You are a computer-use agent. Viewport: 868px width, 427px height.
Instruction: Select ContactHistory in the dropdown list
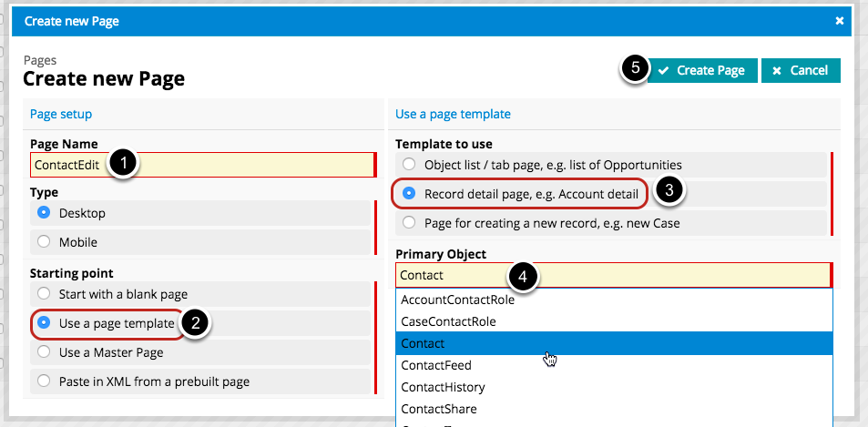[x=444, y=387]
